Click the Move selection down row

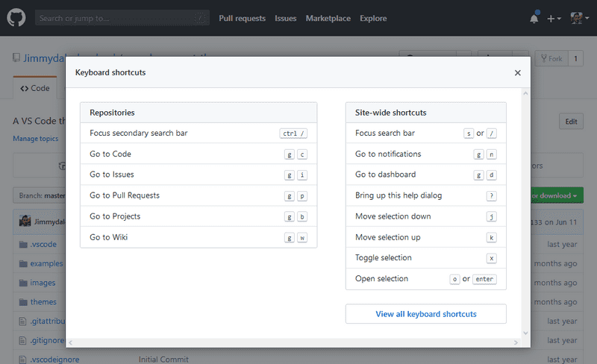click(425, 216)
